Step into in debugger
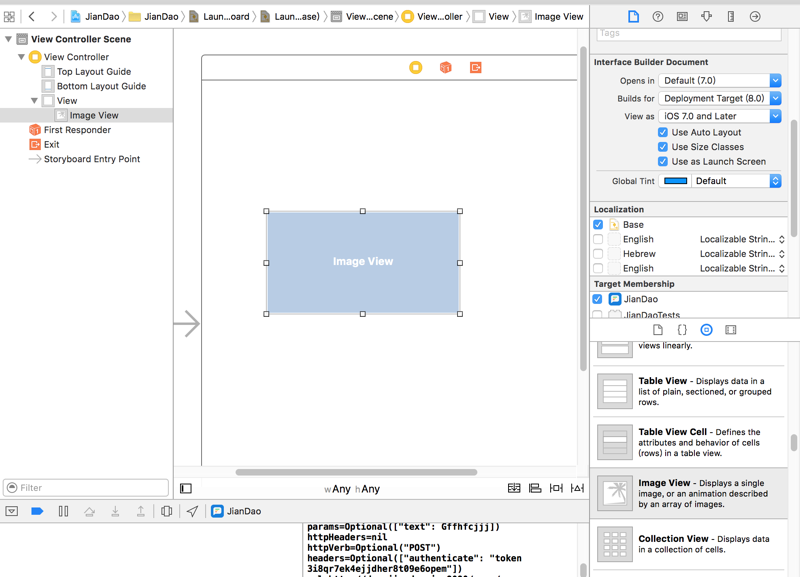800x577 pixels. 115,511
